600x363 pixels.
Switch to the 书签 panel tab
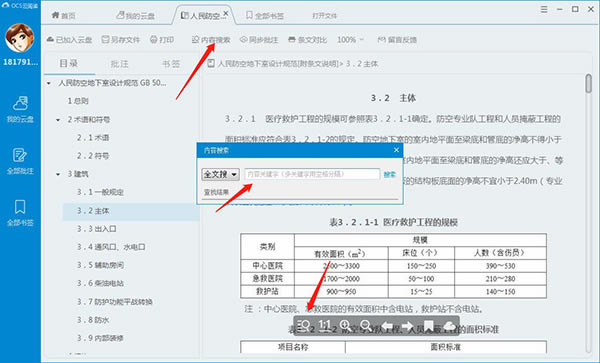pyautogui.click(x=171, y=63)
